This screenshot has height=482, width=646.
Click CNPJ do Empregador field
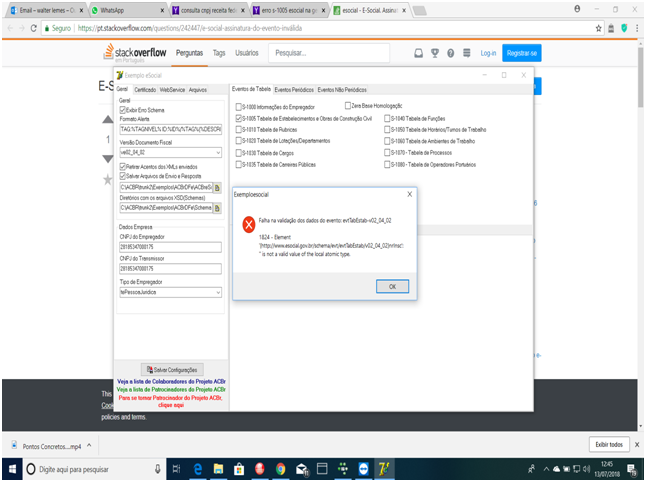170,247
